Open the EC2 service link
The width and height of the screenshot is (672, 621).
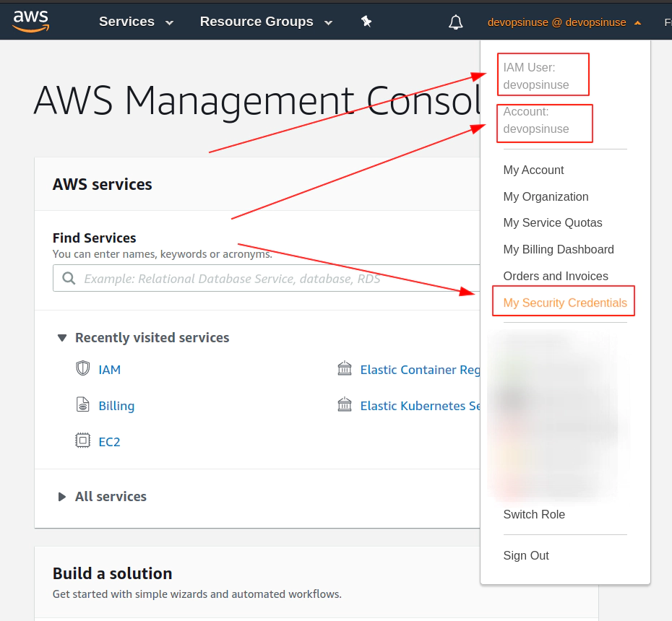tap(109, 441)
